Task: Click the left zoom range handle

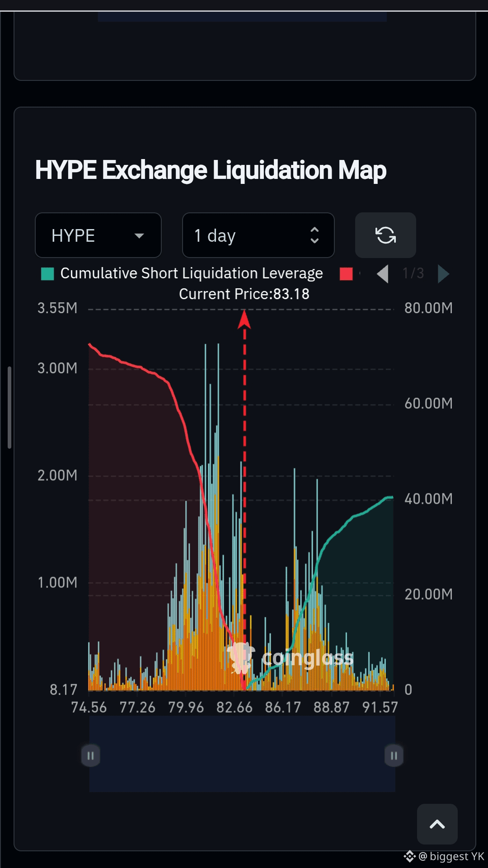Action: tap(90, 755)
